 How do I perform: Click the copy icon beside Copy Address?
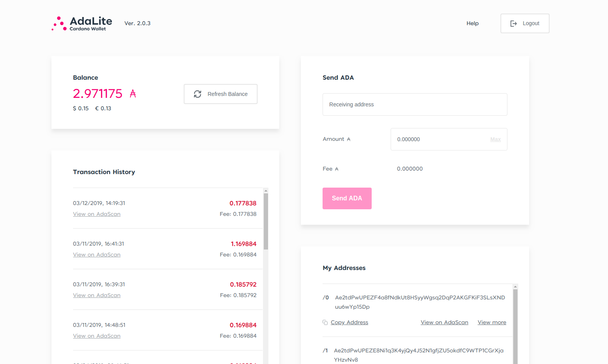[325, 322]
